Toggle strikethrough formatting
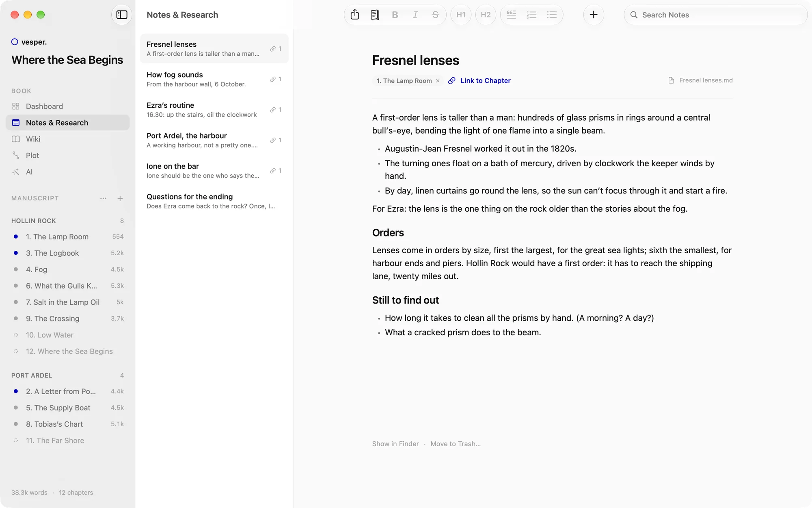This screenshot has width=812, height=508. point(435,15)
